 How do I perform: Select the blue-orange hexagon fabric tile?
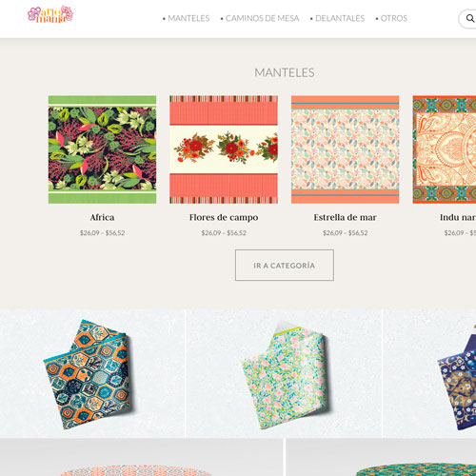[92, 373]
